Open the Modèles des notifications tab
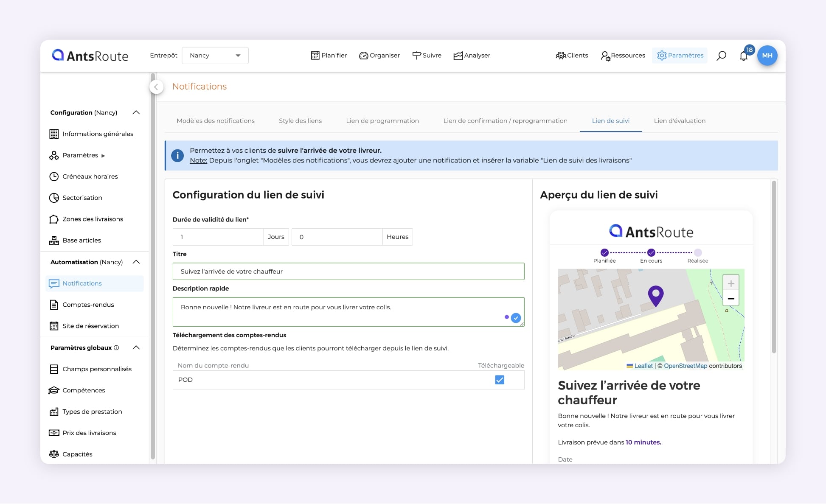This screenshot has height=504, width=826. click(215, 120)
